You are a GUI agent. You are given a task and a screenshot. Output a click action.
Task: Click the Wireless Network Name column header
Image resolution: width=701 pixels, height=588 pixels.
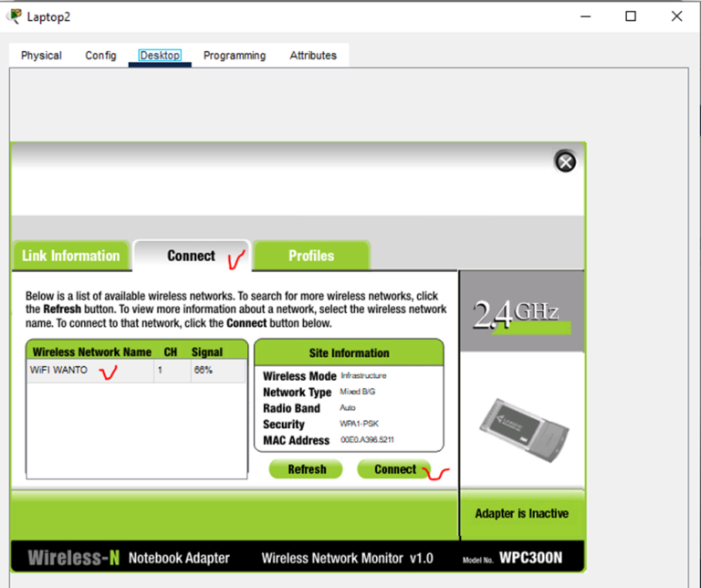click(91, 352)
